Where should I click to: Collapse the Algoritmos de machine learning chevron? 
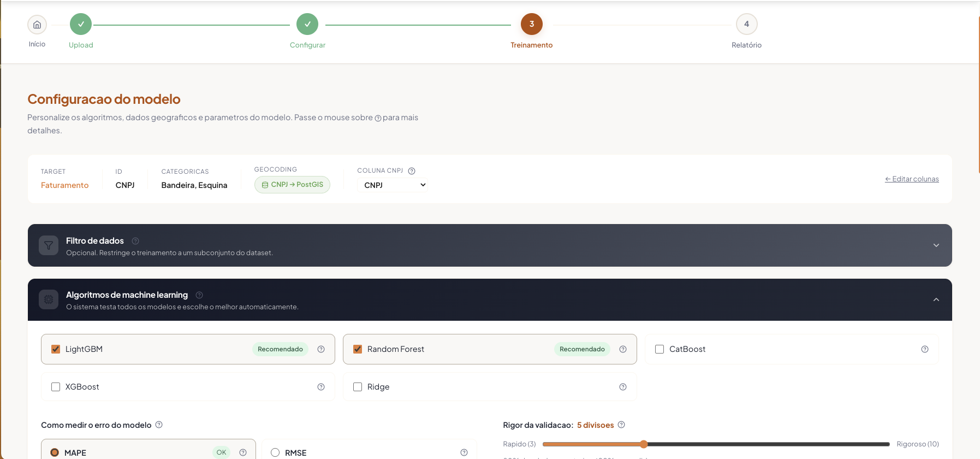936,299
